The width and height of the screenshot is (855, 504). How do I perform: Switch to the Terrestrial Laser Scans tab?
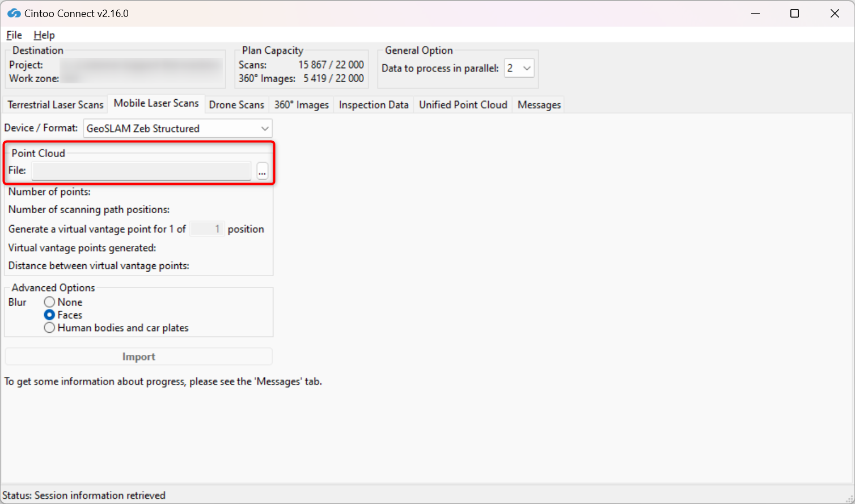(56, 105)
